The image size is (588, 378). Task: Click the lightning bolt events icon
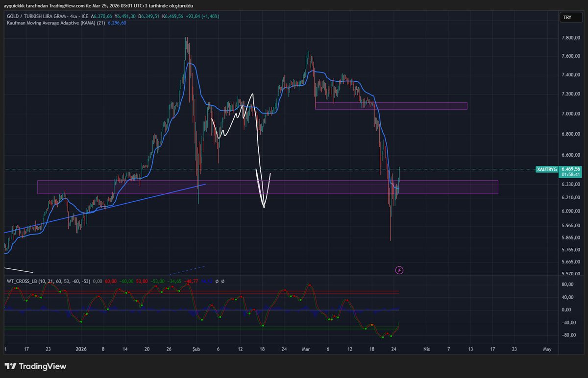(x=399, y=270)
